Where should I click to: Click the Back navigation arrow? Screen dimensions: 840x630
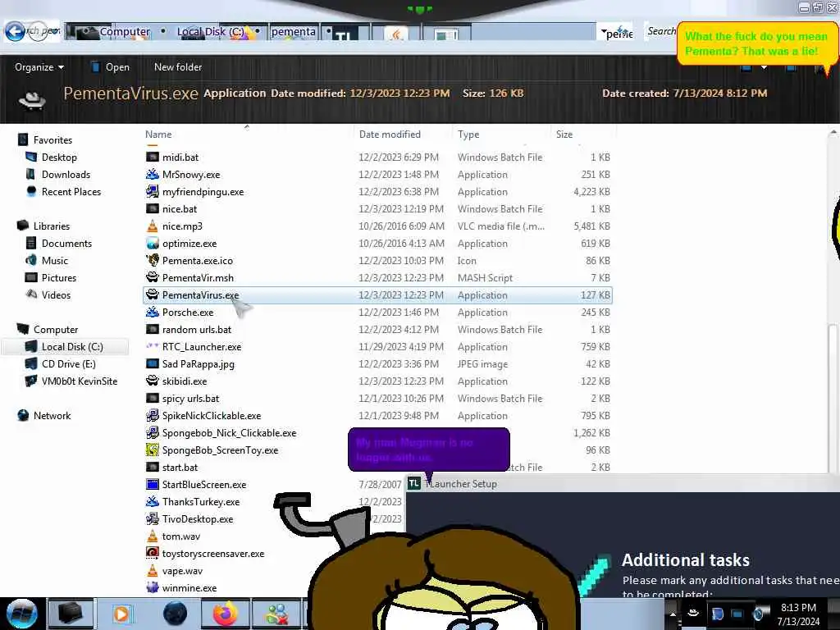tap(15, 32)
